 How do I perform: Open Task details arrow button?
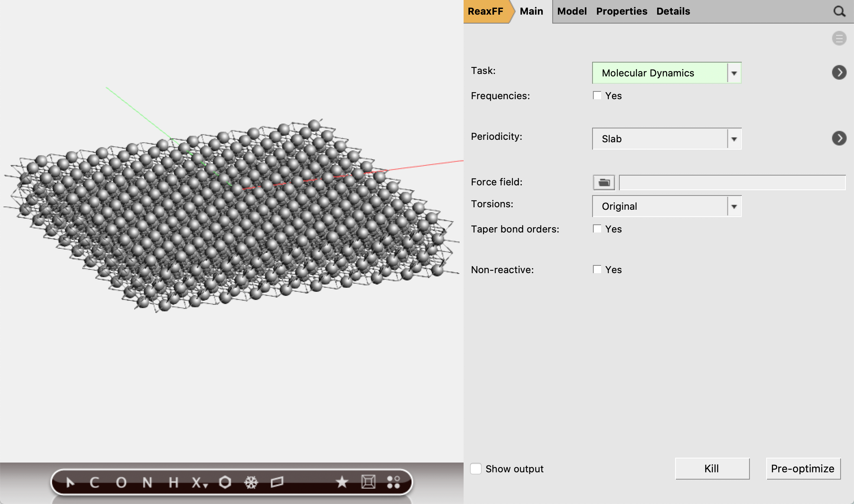coord(839,72)
